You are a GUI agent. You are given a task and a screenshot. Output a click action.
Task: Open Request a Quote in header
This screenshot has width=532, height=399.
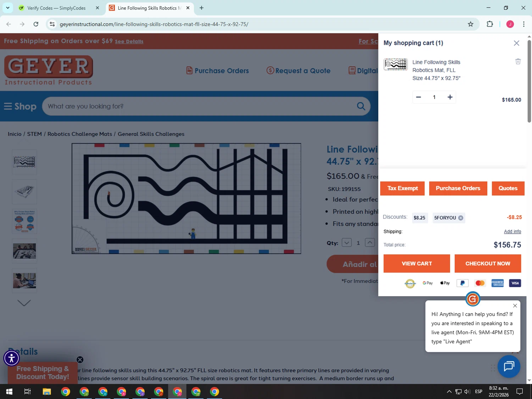298,71
